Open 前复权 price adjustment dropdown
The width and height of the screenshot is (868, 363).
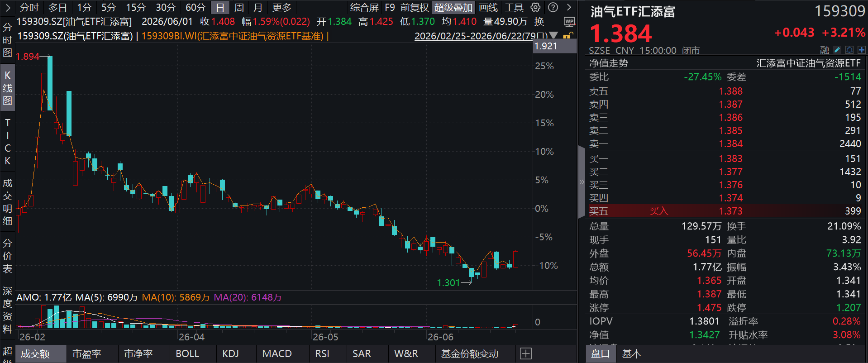tap(415, 7)
